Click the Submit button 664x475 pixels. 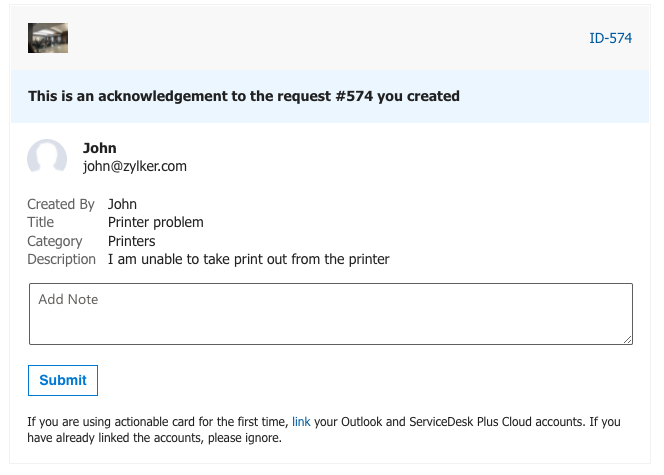click(63, 380)
